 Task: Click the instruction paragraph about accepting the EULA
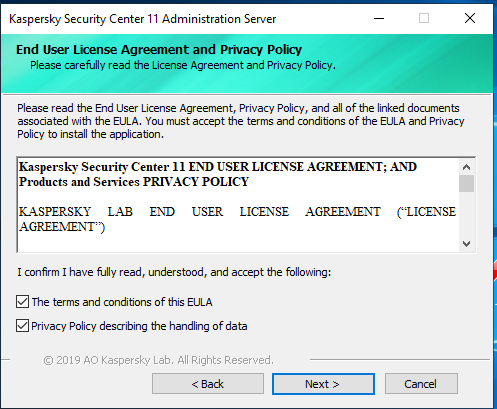[x=240, y=121]
